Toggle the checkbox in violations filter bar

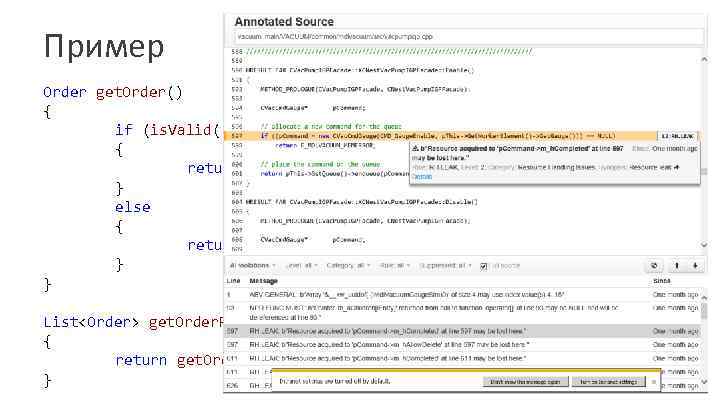pos(484,266)
